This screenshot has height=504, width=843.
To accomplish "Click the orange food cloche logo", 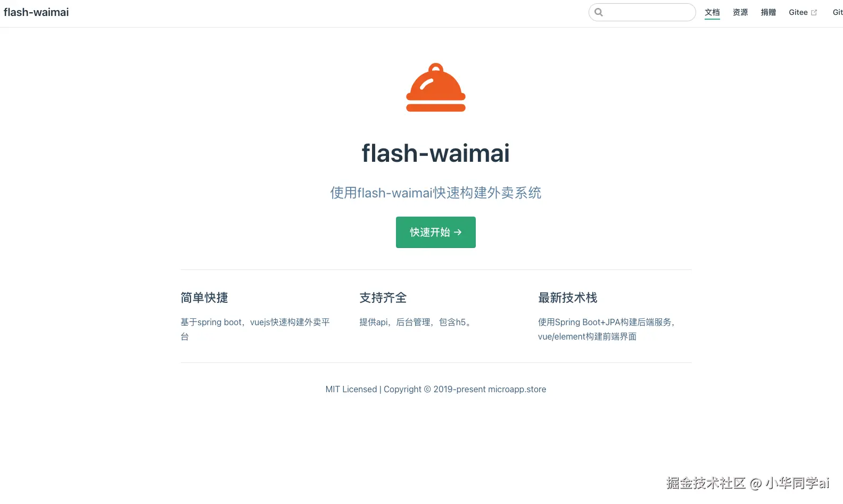I will point(436,88).
